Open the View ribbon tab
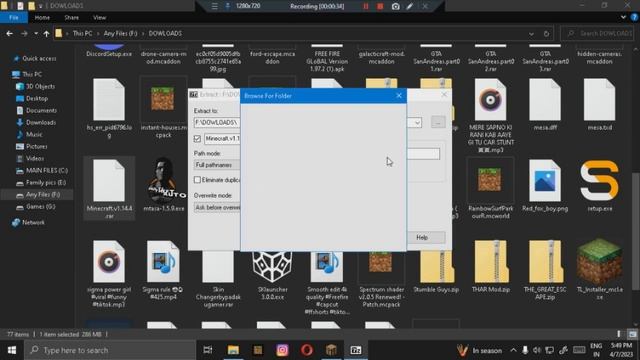Image resolution: width=640 pixels, height=360 pixels. [x=99, y=18]
